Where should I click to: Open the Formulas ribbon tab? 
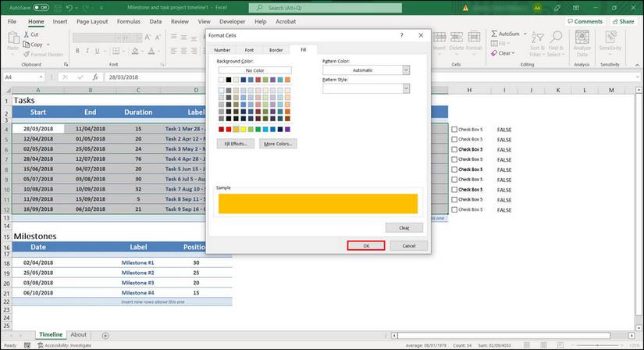pyautogui.click(x=129, y=21)
